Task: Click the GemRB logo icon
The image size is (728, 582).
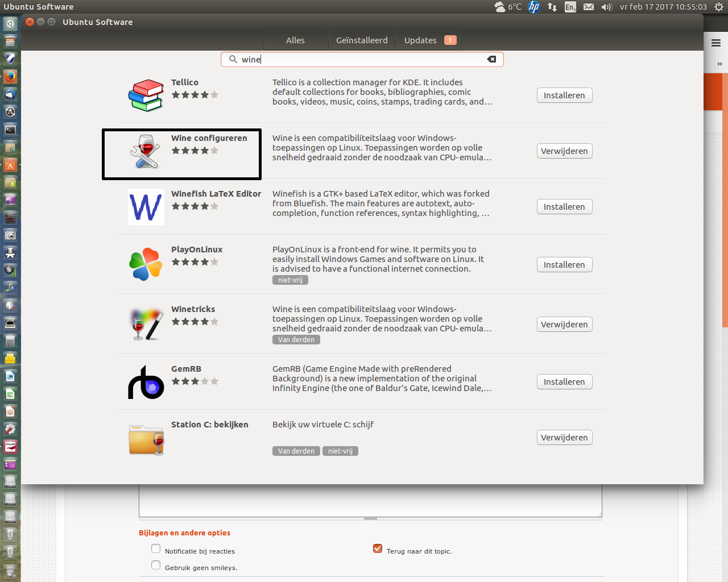Action: [146, 382]
